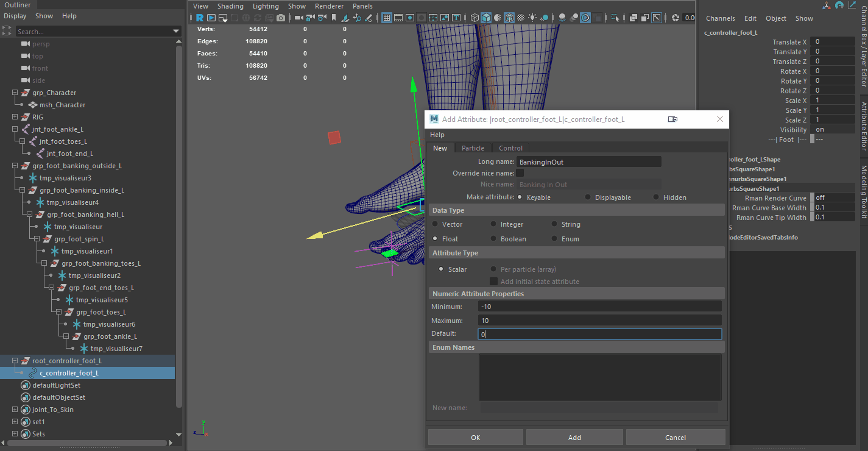Toggle the grid display icon in viewport toolbar
Image resolution: width=868 pixels, height=451 pixels.
(x=386, y=18)
